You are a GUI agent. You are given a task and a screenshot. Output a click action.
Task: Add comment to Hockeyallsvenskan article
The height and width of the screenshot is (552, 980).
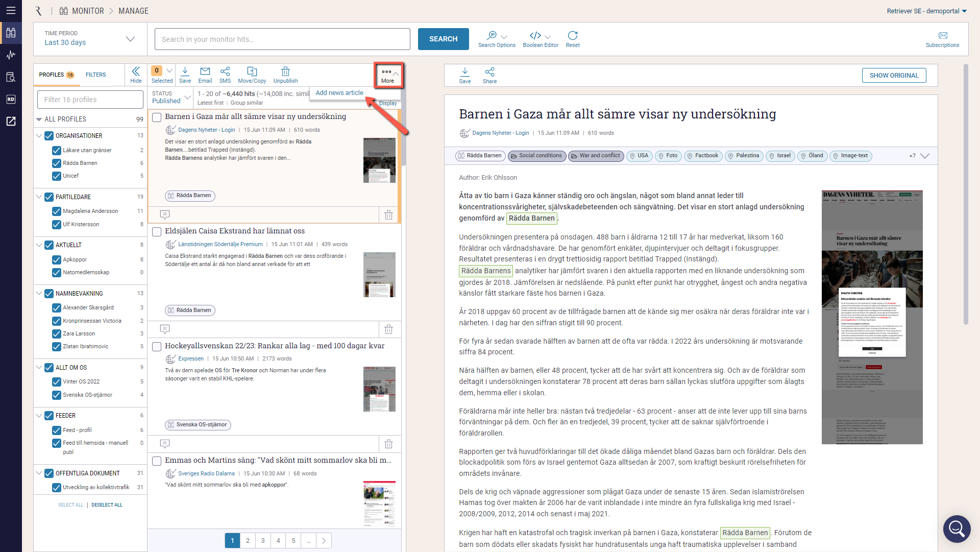click(164, 443)
